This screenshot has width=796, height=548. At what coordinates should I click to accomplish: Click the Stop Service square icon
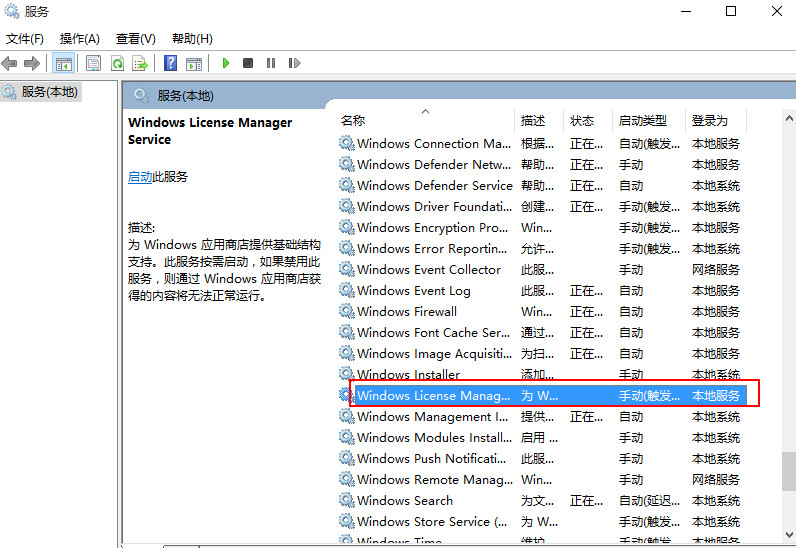click(x=248, y=63)
